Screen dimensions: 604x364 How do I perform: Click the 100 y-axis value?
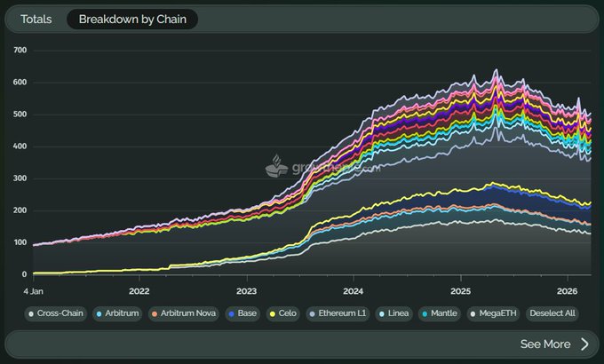(x=20, y=242)
